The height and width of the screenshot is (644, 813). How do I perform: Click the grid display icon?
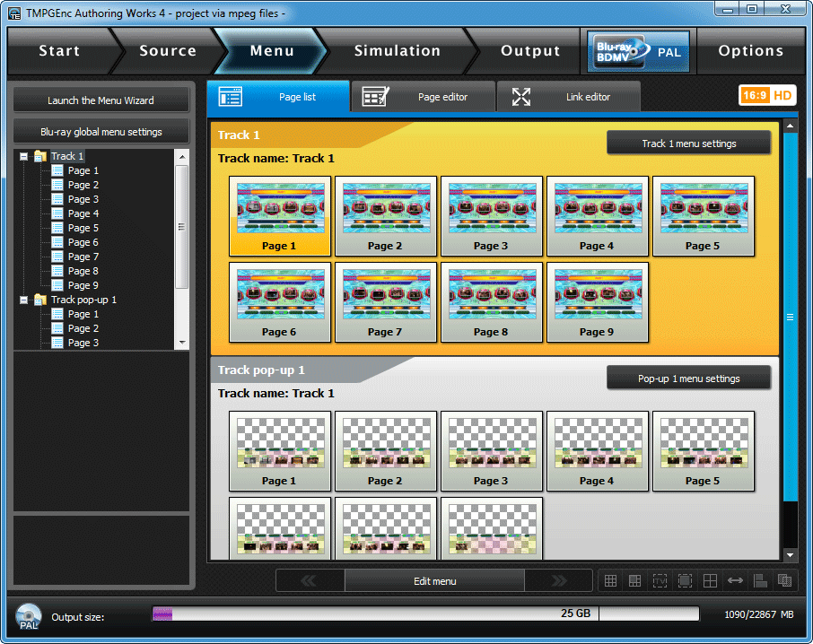click(610, 581)
